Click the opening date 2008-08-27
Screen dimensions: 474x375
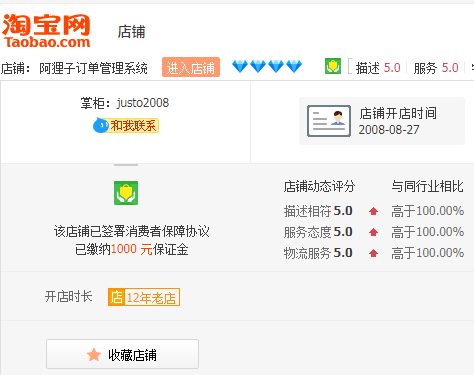coord(389,130)
